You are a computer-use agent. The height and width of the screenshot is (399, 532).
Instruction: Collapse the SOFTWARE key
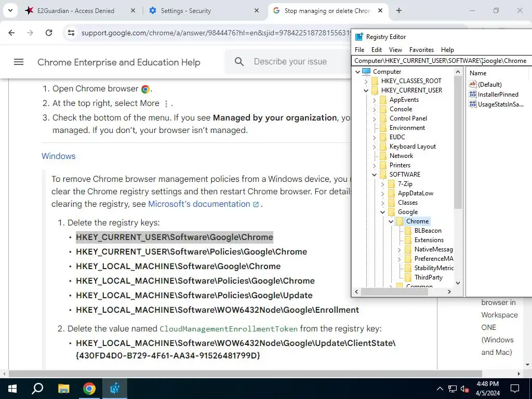(374, 175)
